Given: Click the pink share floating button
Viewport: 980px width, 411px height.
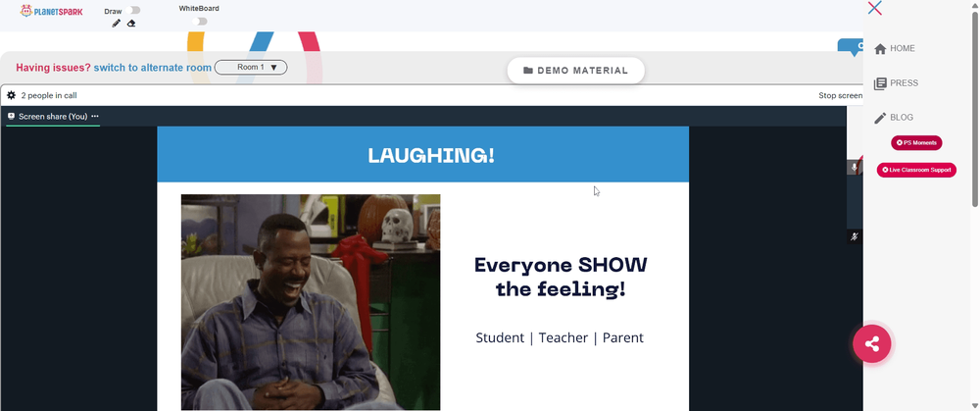Looking at the screenshot, I should tap(872, 344).
